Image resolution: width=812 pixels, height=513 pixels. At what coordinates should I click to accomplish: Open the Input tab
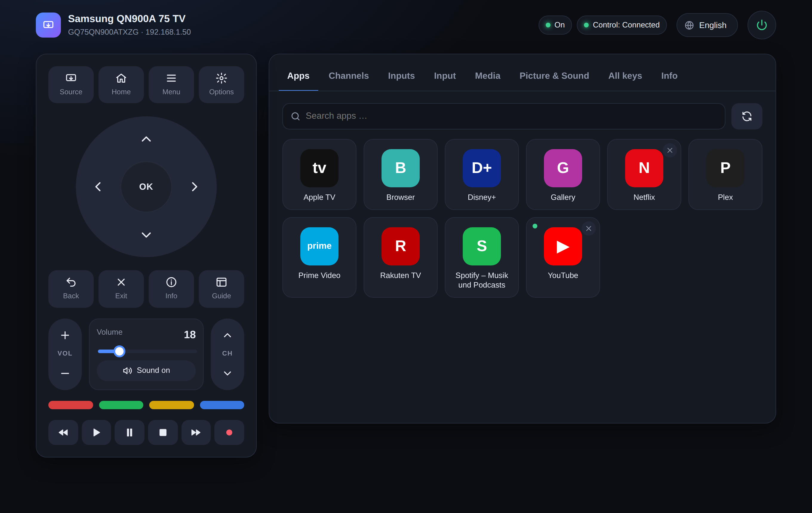445,76
